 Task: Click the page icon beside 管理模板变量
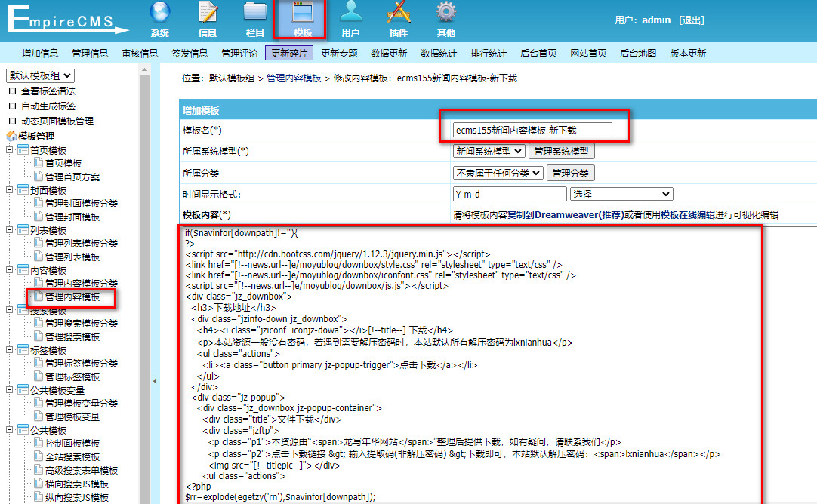pyautogui.click(x=39, y=416)
